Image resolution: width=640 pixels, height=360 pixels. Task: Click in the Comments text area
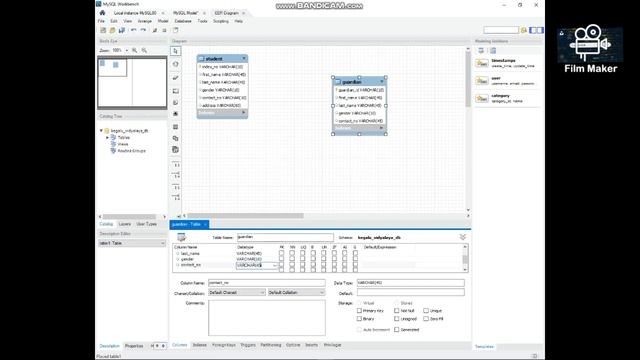[267, 318]
